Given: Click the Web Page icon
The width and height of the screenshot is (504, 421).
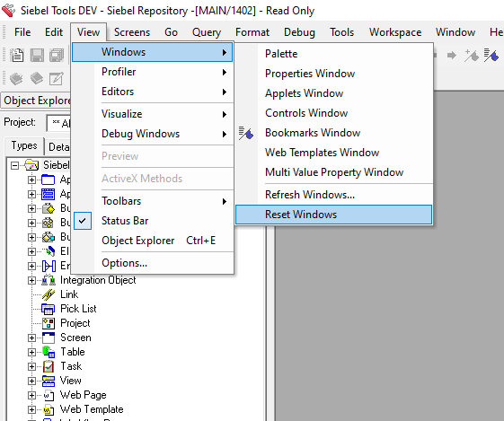Looking at the screenshot, I should pyautogui.click(x=49, y=395).
